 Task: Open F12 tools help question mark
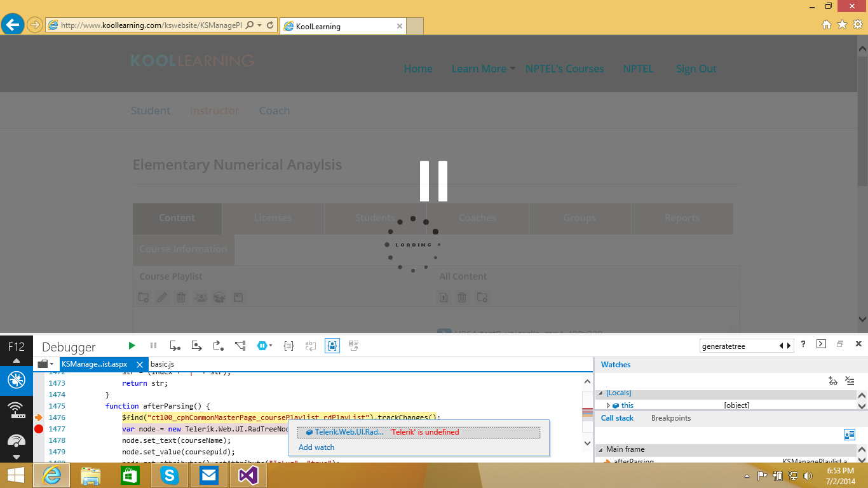point(803,344)
